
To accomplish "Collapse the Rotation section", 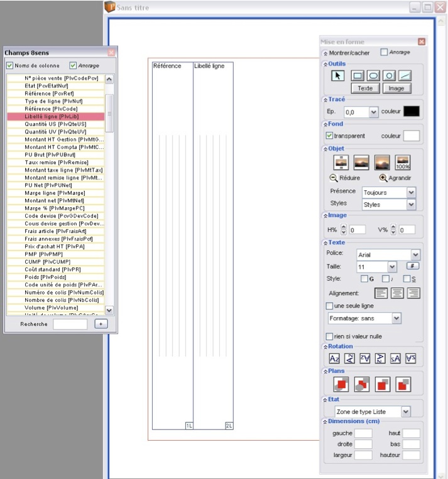I will pyautogui.click(x=325, y=347).
